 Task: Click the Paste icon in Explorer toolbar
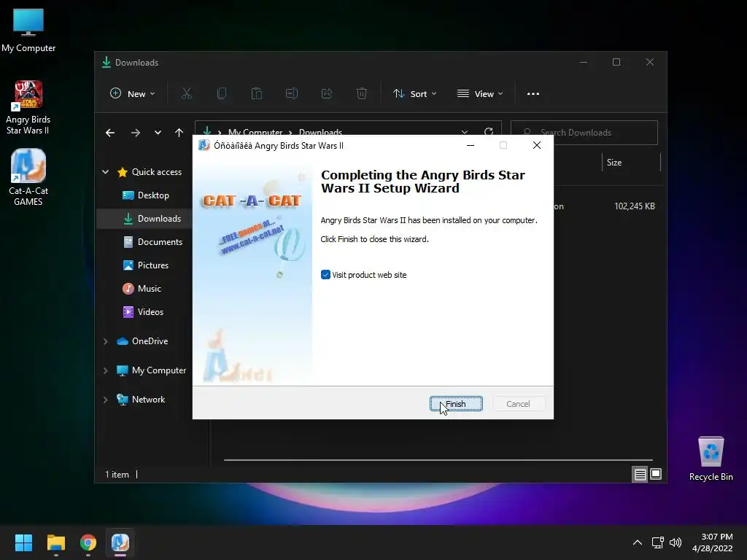click(x=257, y=94)
